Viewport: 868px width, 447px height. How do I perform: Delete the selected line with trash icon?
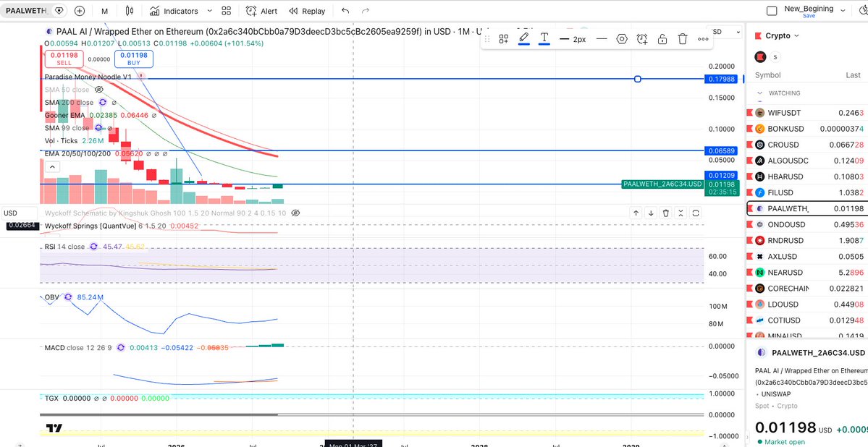click(683, 39)
